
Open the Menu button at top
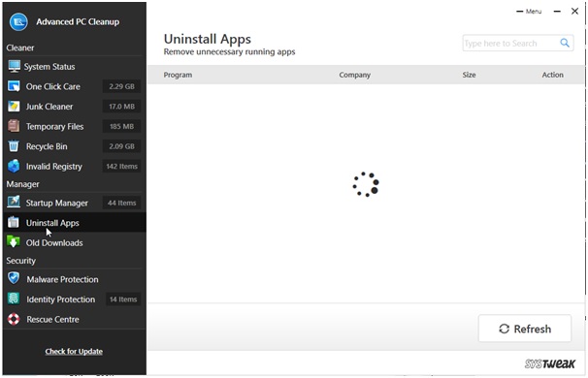click(x=529, y=12)
